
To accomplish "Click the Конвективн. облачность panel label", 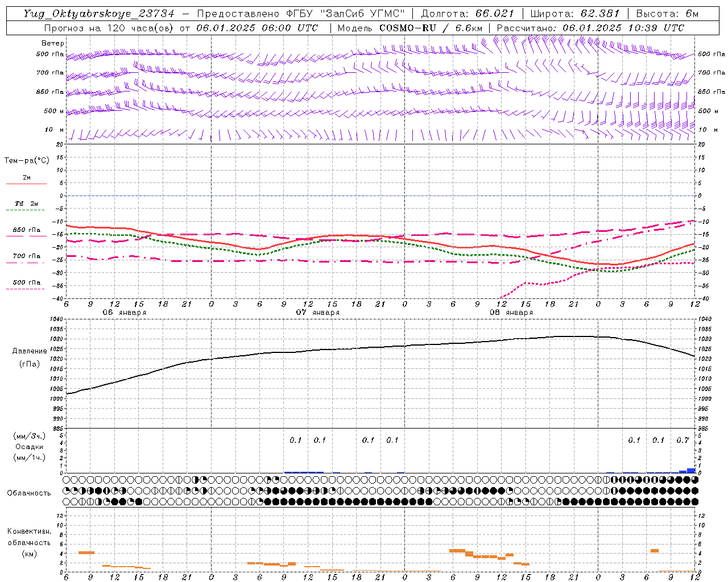I will (29, 537).
